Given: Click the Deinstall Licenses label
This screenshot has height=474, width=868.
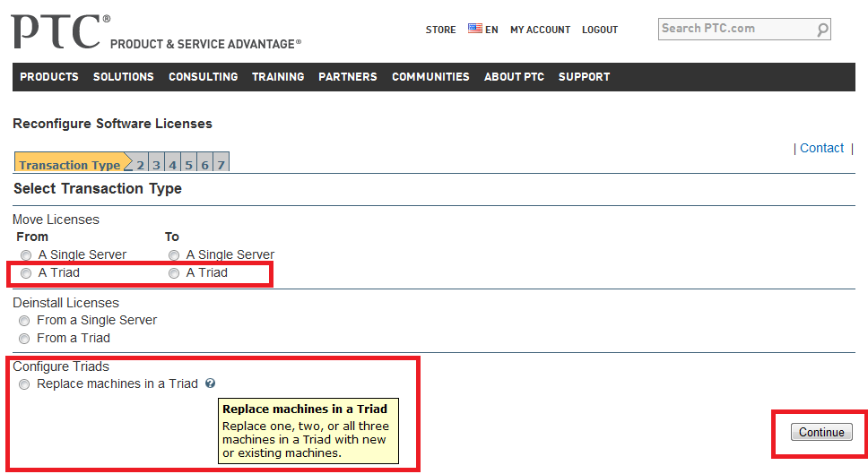Looking at the screenshot, I should pyautogui.click(x=65, y=303).
